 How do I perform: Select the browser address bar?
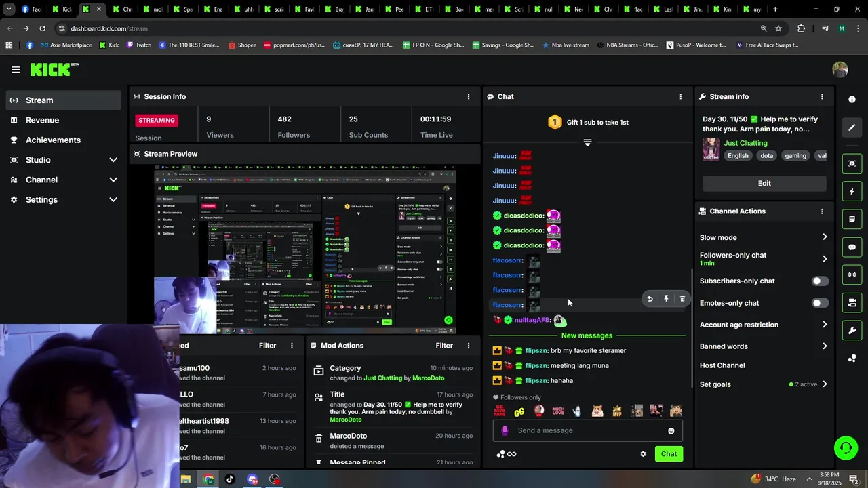pyautogui.click(x=407, y=28)
